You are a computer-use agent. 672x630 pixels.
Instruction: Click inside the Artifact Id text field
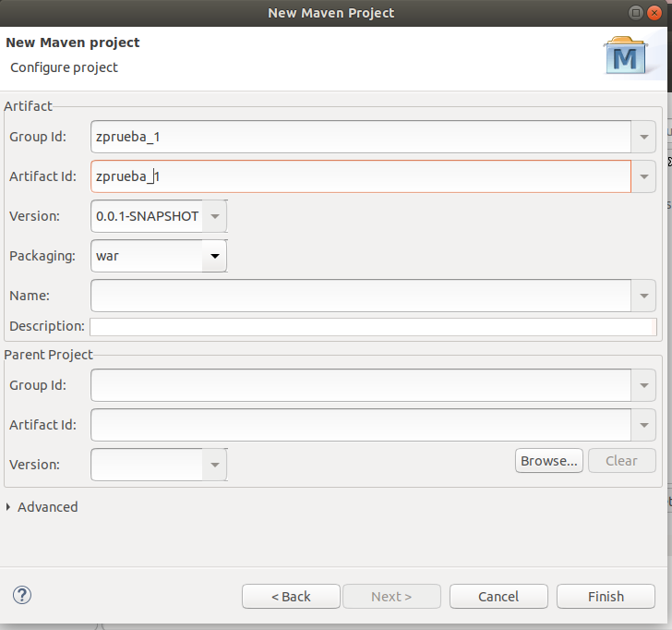pyautogui.click(x=361, y=176)
